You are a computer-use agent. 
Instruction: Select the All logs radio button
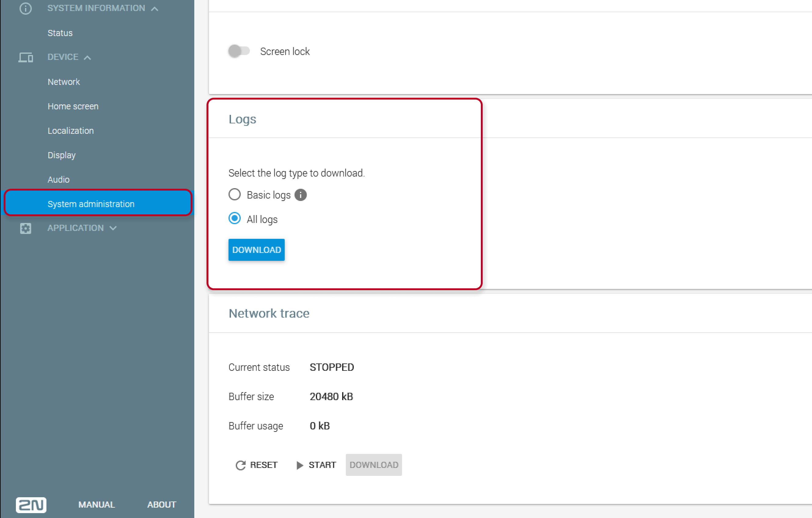pos(234,219)
